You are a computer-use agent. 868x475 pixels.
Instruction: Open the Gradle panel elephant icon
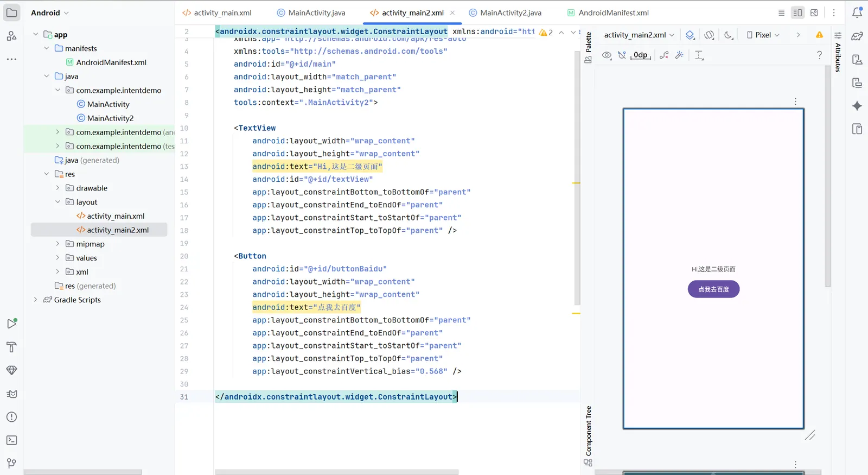(857, 36)
